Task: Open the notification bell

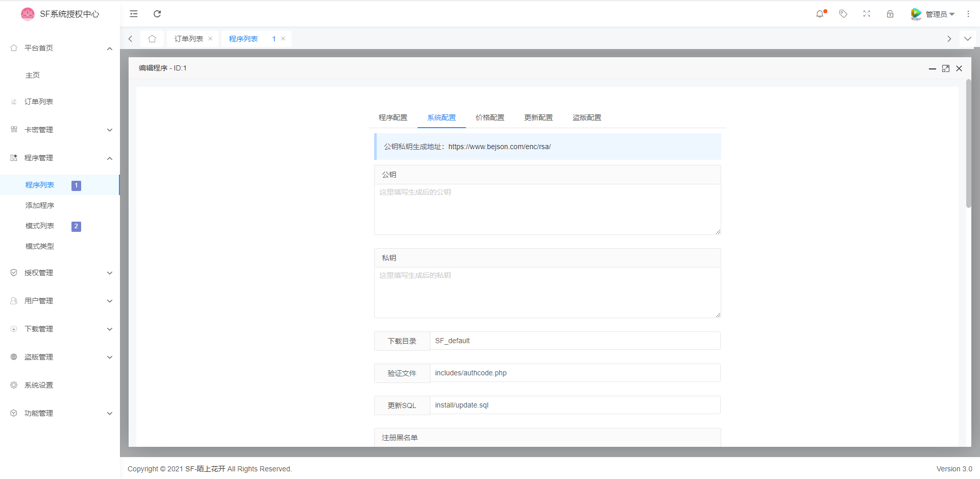Action: (x=820, y=14)
